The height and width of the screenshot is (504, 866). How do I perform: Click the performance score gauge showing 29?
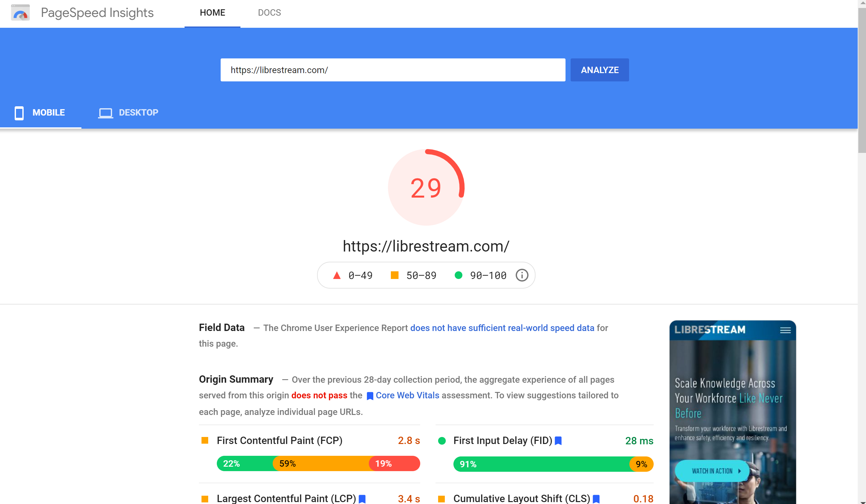point(426,187)
